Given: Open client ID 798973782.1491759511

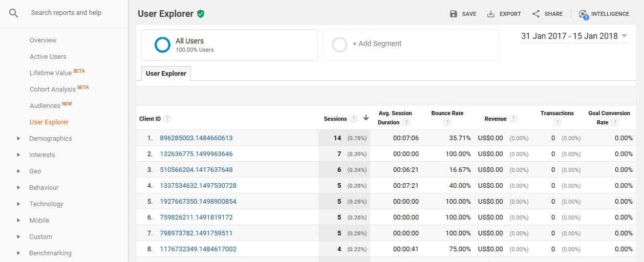Looking at the screenshot, I should point(196,233).
